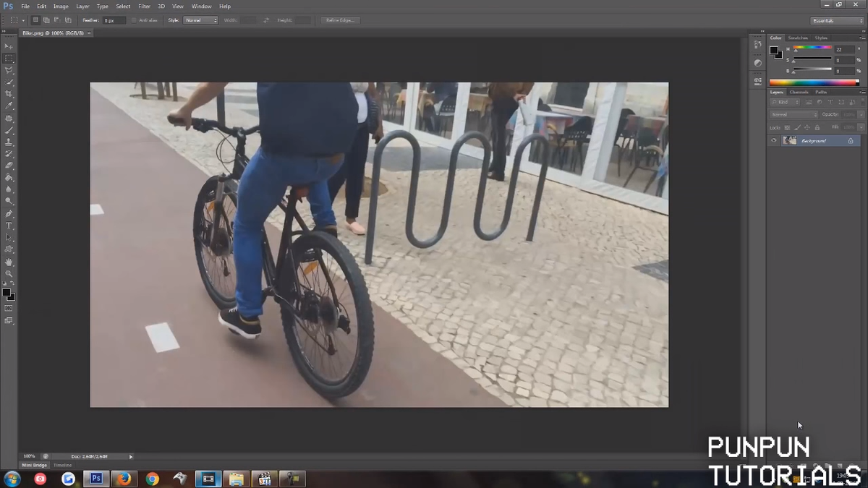868x488 pixels.
Task: Enable the Anti-alias checkbox
Action: [x=134, y=20]
